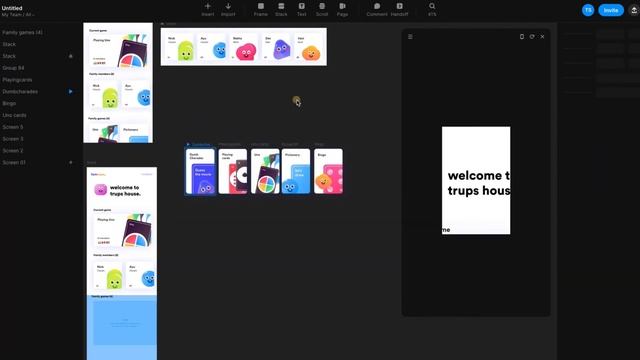The width and height of the screenshot is (640, 360).
Task: Select Dev's purple character card
Action: pos(277,47)
